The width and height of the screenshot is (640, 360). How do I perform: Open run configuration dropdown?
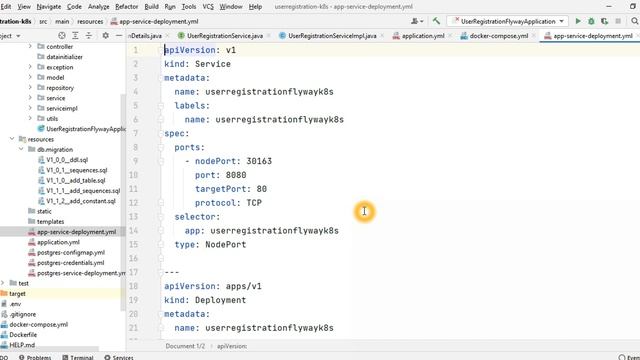(507, 21)
